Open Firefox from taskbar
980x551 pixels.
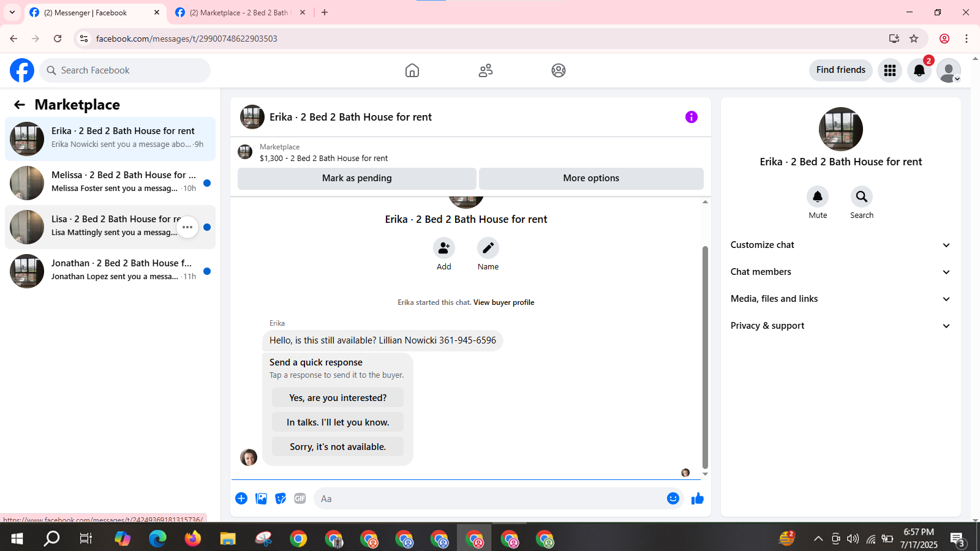coord(193,539)
